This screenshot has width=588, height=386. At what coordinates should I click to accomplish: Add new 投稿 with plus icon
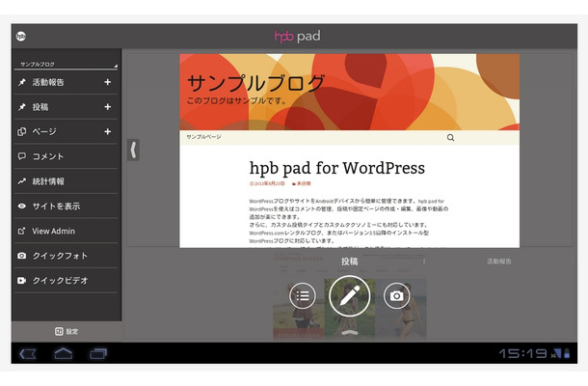click(108, 107)
